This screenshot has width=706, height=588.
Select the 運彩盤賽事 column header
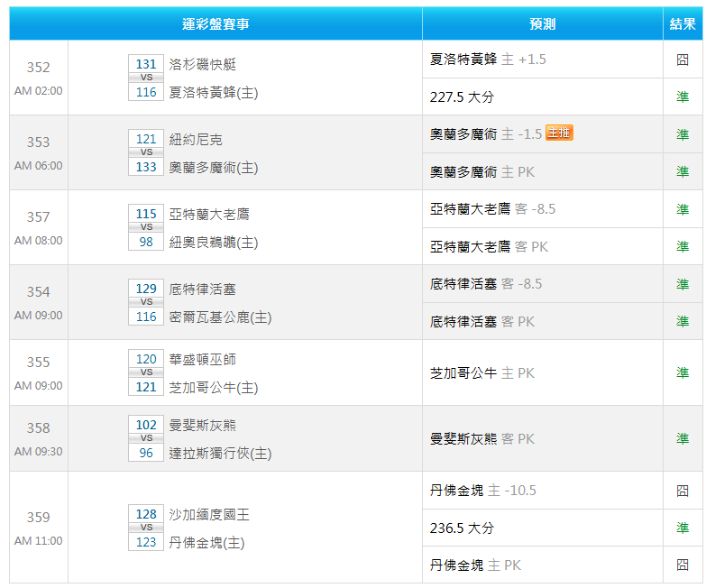(x=215, y=24)
